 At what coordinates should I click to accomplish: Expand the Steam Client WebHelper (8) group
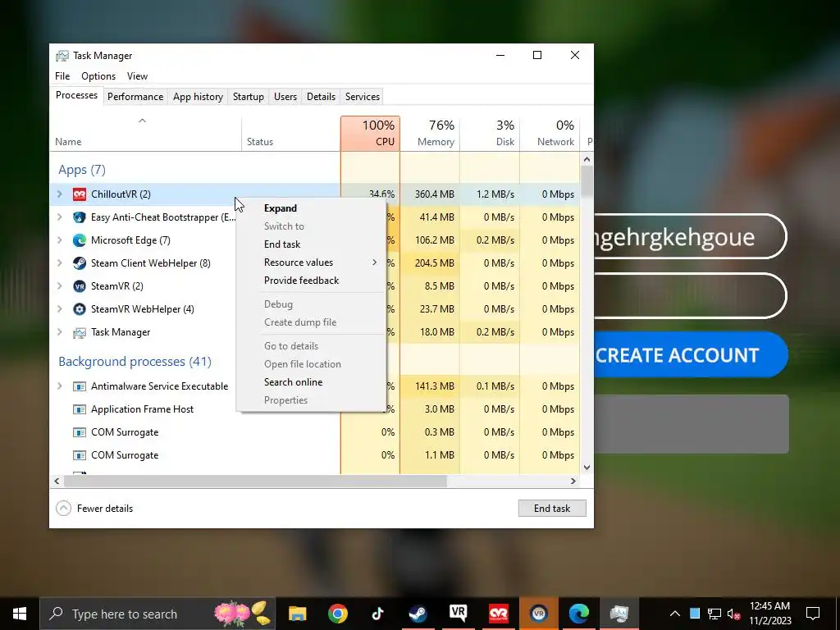(x=60, y=263)
